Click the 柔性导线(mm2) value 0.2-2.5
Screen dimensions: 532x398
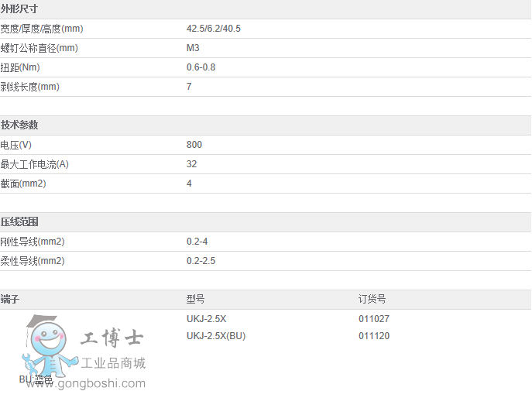[201, 261]
